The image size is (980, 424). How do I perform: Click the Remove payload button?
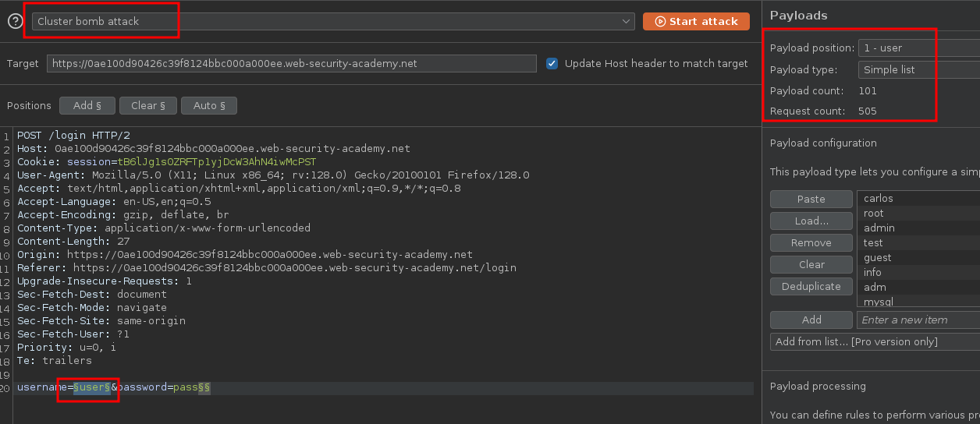coord(811,243)
